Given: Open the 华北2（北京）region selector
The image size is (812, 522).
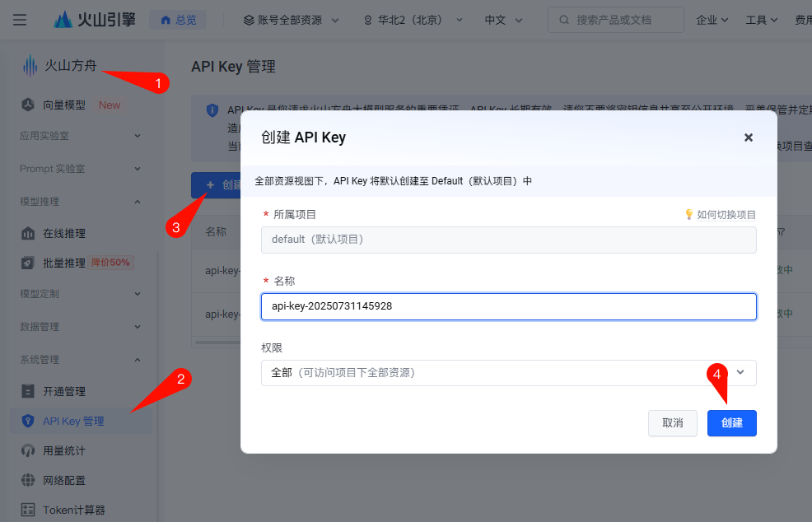Looking at the screenshot, I should point(413,21).
